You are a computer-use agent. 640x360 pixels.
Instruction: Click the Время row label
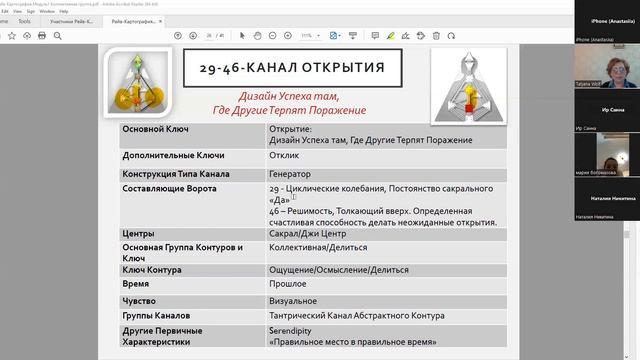(x=136, y=284)
